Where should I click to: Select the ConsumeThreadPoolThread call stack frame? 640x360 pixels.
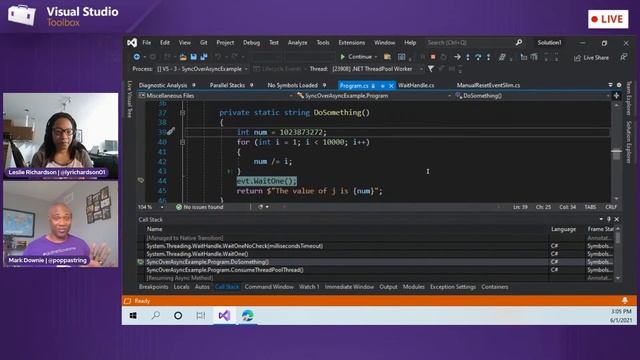225,270
